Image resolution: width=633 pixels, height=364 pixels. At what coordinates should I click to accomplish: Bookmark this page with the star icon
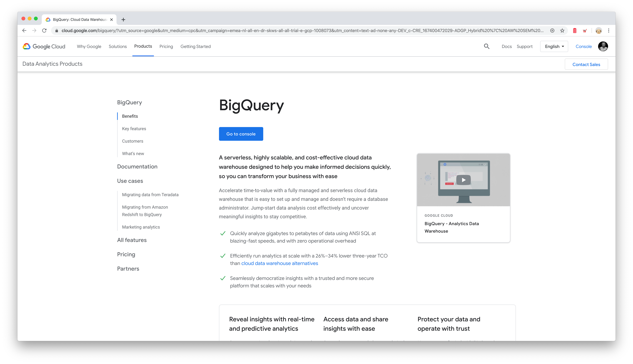click(562, 31)
